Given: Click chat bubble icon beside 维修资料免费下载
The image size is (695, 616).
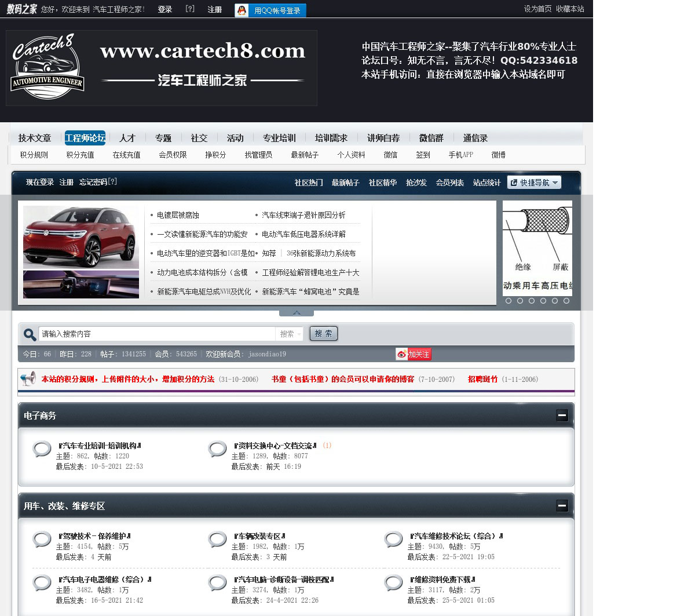Looking at the screenshot, I should click(393, 583).
